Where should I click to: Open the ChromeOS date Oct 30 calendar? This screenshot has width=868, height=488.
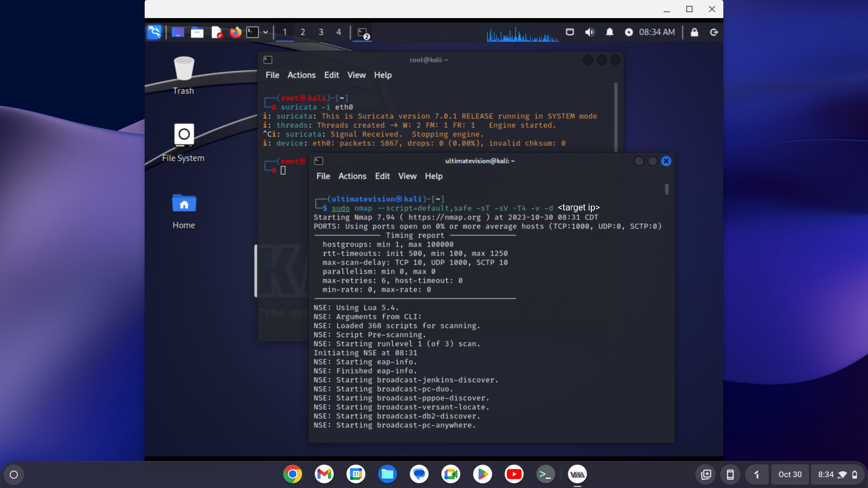790,474
